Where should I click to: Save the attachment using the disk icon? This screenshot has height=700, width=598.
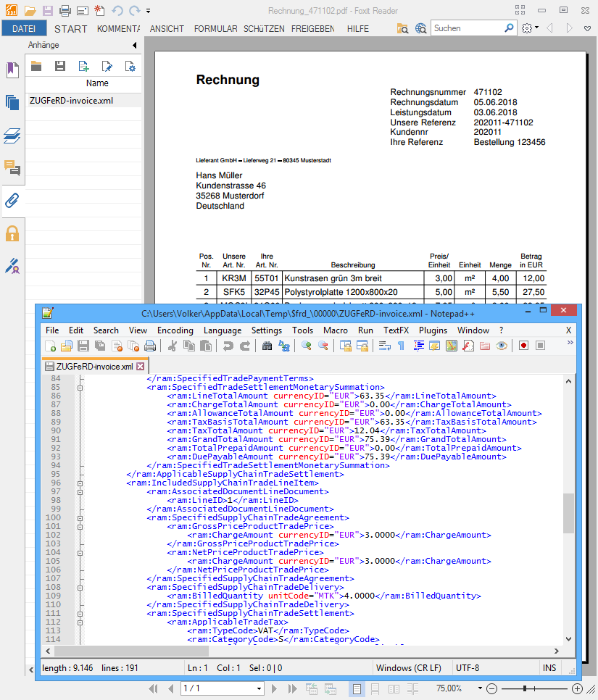coord(60,67)
